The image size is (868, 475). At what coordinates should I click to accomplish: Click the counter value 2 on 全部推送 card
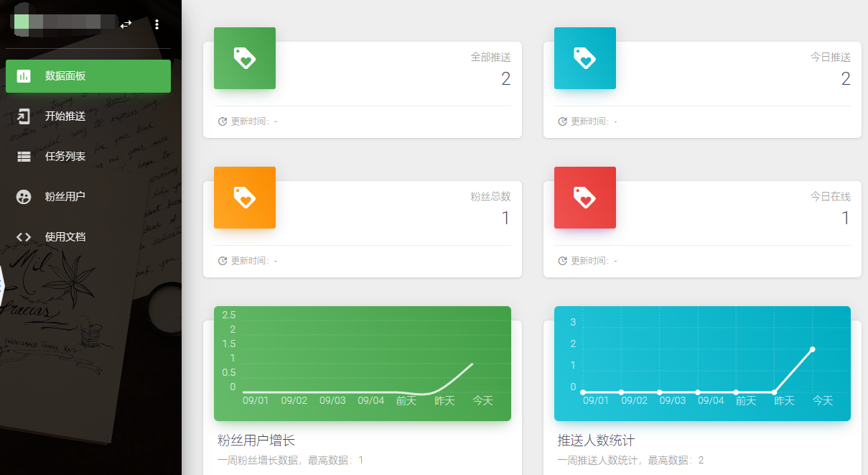pyautogui.click(x=505, y=79)
